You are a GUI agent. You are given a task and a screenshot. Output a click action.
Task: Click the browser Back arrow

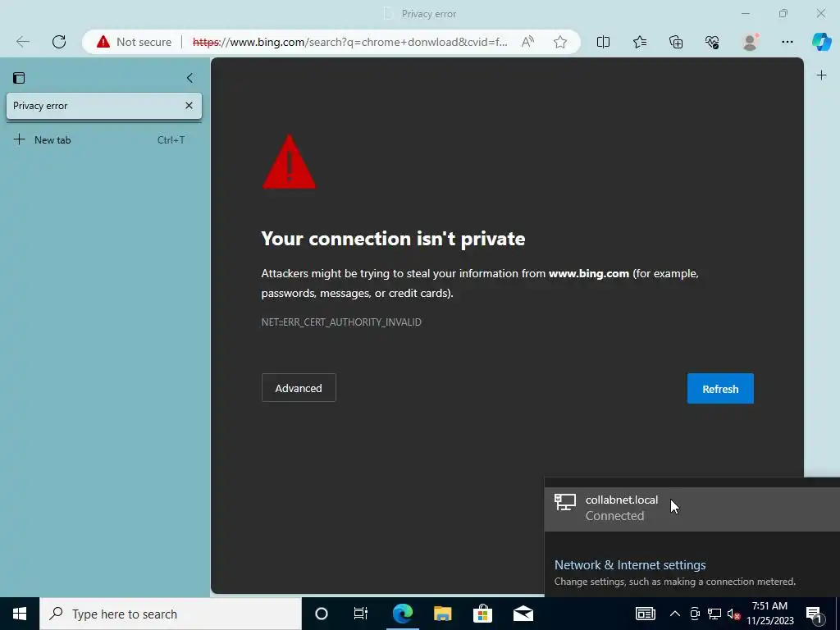pyautogui.click(x=22, y=42)
